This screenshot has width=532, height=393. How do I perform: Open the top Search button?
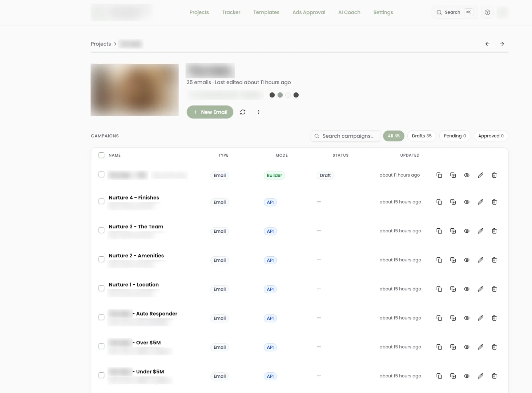point(455,12)
